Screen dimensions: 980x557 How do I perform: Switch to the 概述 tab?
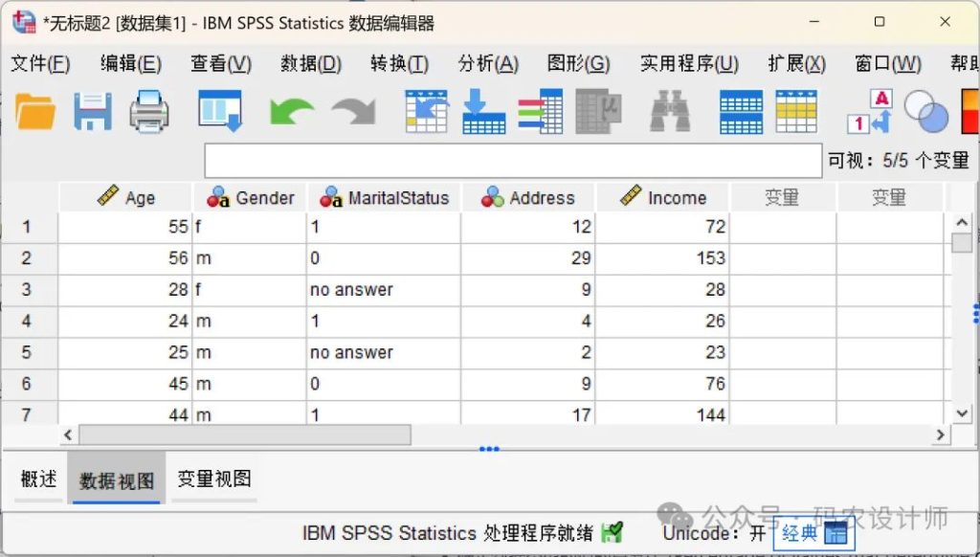[x=38, y=479]
